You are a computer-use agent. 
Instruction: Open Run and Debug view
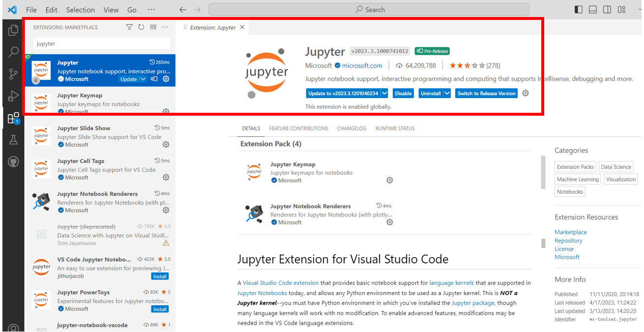tap(13, 96)
